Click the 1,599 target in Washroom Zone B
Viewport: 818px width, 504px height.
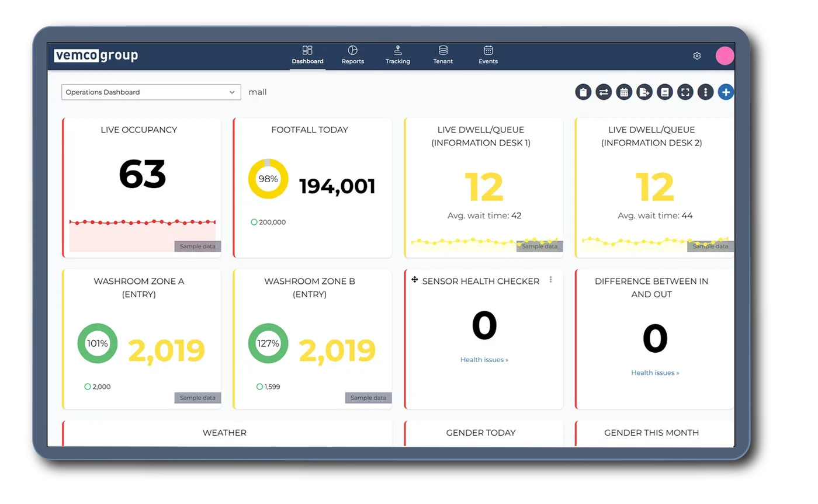(268, 387)
